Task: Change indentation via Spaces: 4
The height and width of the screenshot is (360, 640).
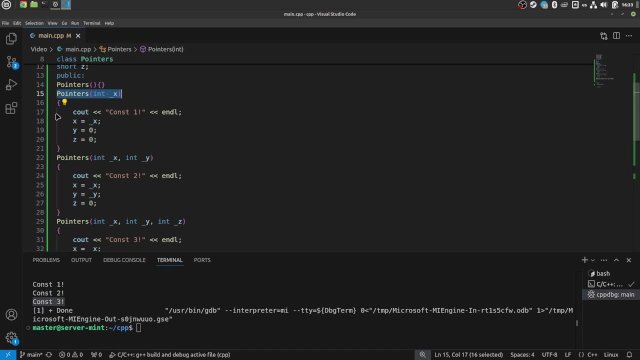Action: (x=522, y=355)
